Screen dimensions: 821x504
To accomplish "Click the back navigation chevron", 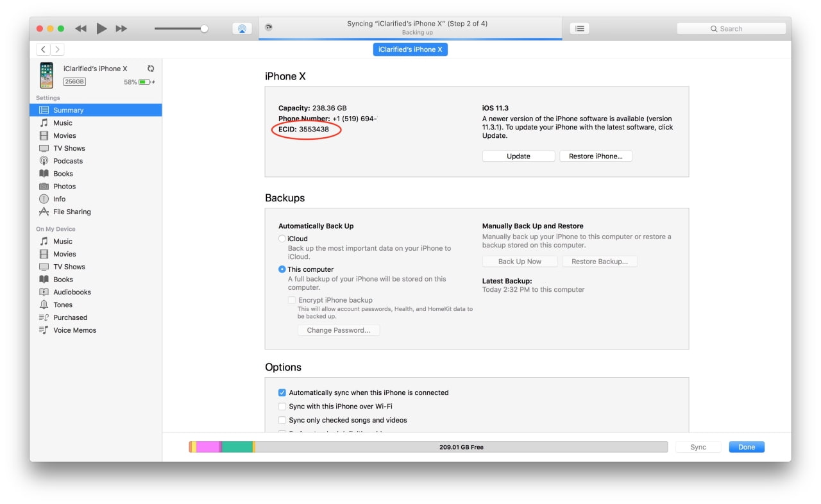I will tap(42, 49).
